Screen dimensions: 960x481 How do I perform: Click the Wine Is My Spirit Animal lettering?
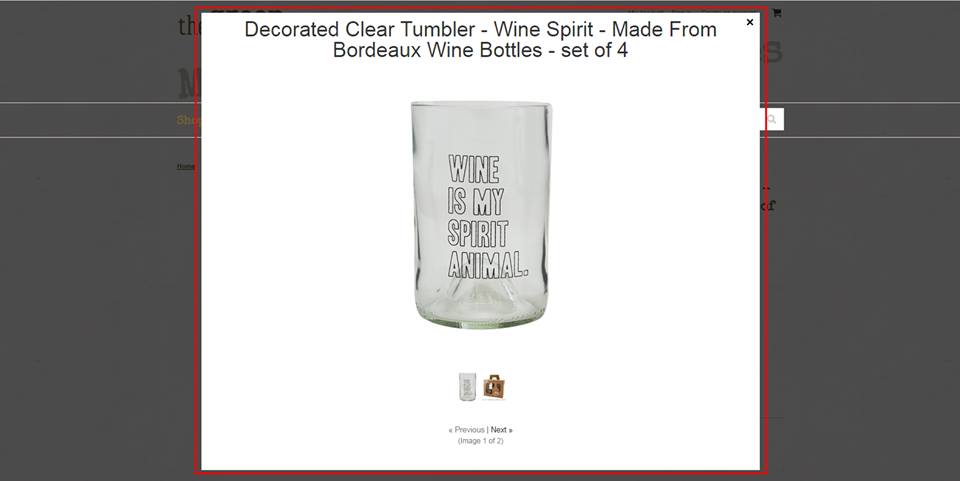[487, 216]
